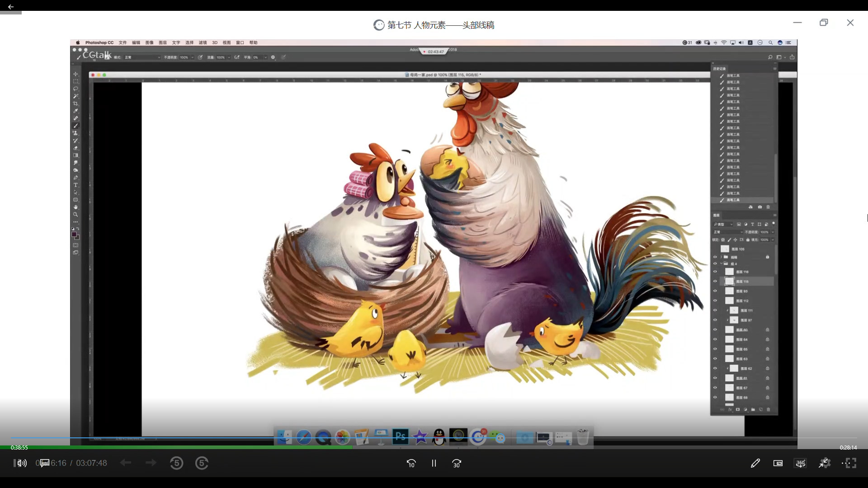Viewport: 868px width, 488px height.
Task: Click the pencil annotate icon in player
Action: coord(755,463)
